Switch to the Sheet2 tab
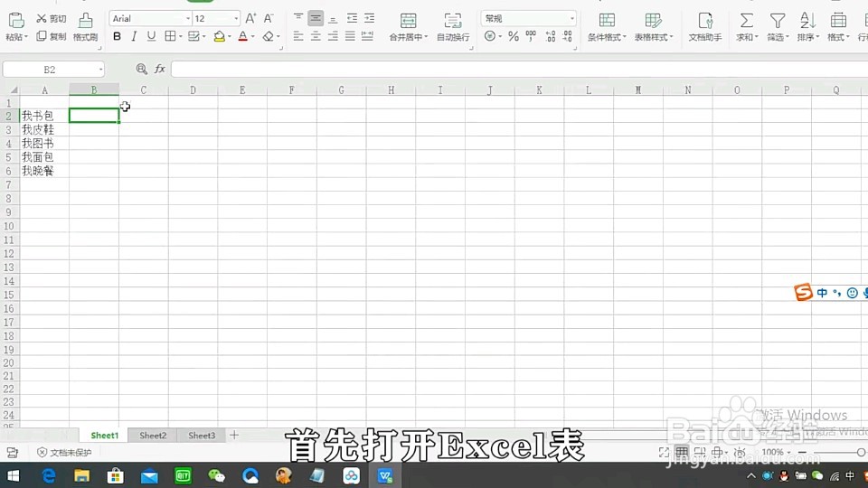 [x=153, y=436]
